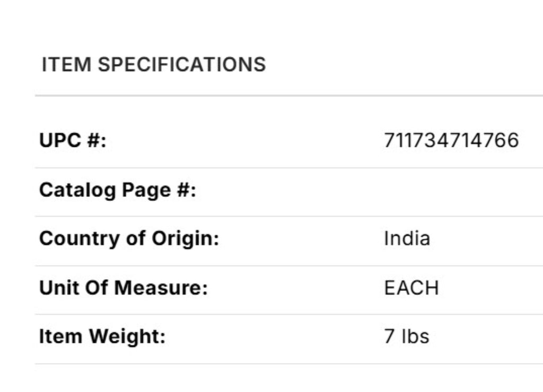This screenshot has height=392, width=543.
Task: Click the Unit Of Measure label
Action: [x=123, y=288]
